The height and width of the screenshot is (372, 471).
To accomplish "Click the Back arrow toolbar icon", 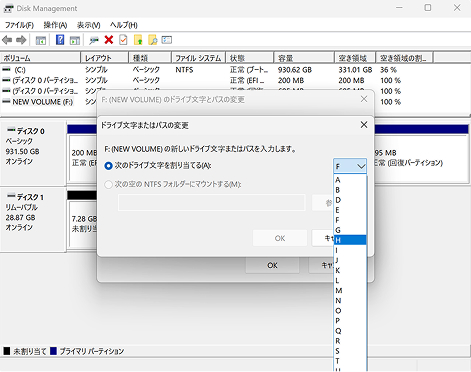I will tap(7, 40).
